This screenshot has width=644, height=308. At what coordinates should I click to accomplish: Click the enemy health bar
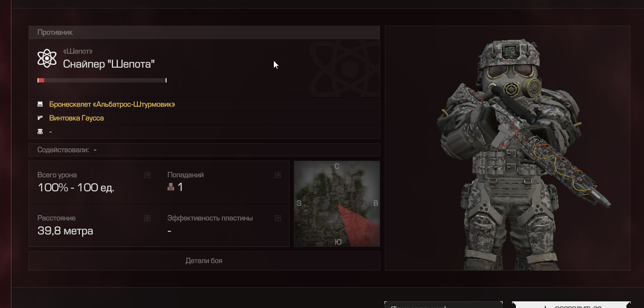102,81
